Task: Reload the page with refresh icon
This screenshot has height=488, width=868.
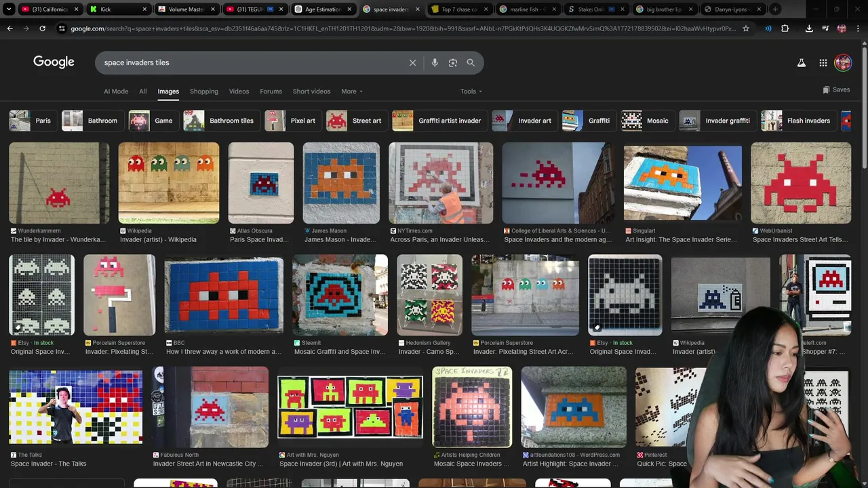Action: tap(42, 28)
